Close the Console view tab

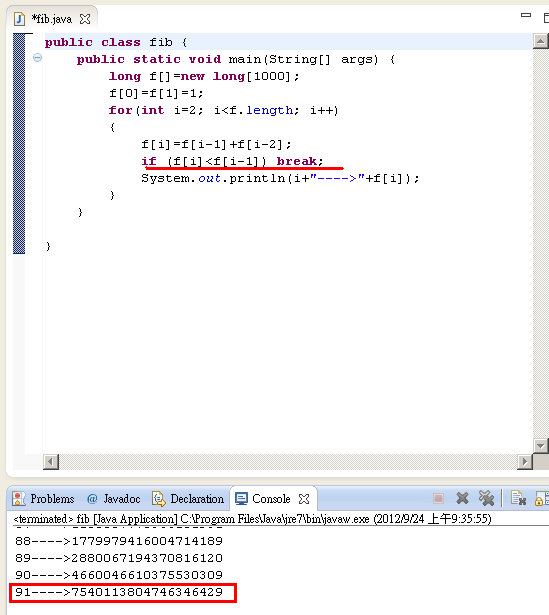click(304, 499)
